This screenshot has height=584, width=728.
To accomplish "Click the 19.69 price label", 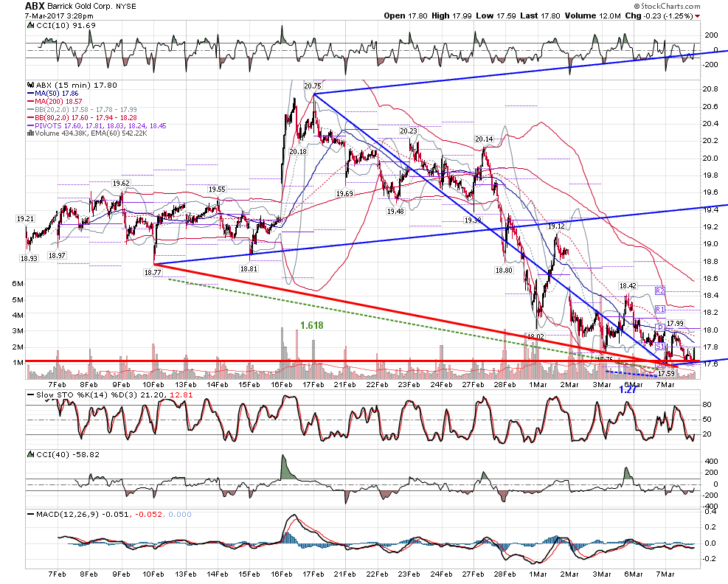I will 345,194.
